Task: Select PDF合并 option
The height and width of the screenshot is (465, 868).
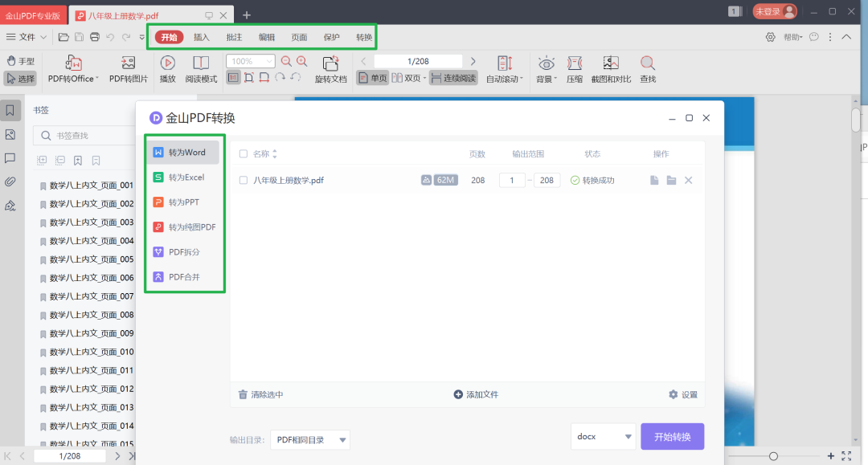Action: (183, 276)
